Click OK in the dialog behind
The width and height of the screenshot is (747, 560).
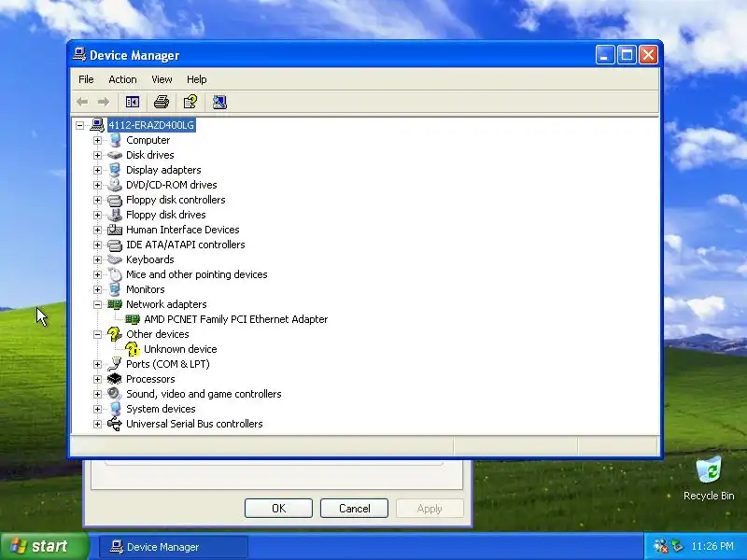pos(278,509)
